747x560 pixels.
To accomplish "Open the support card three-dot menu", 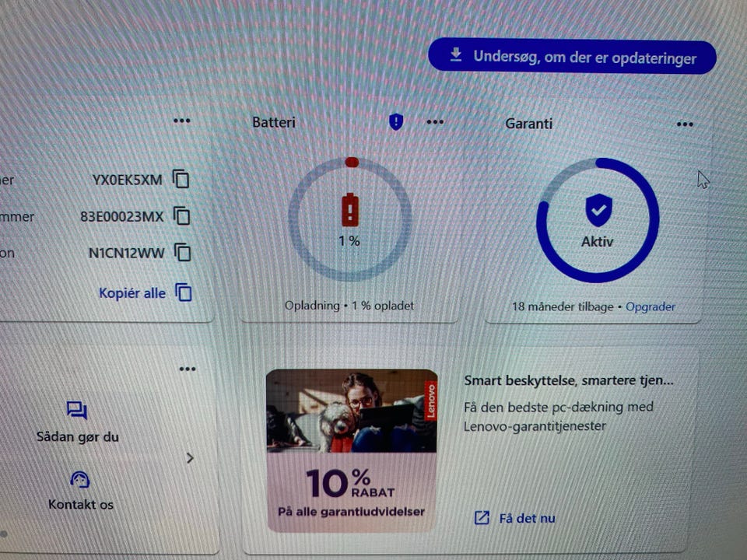I will tap(188, 369).
